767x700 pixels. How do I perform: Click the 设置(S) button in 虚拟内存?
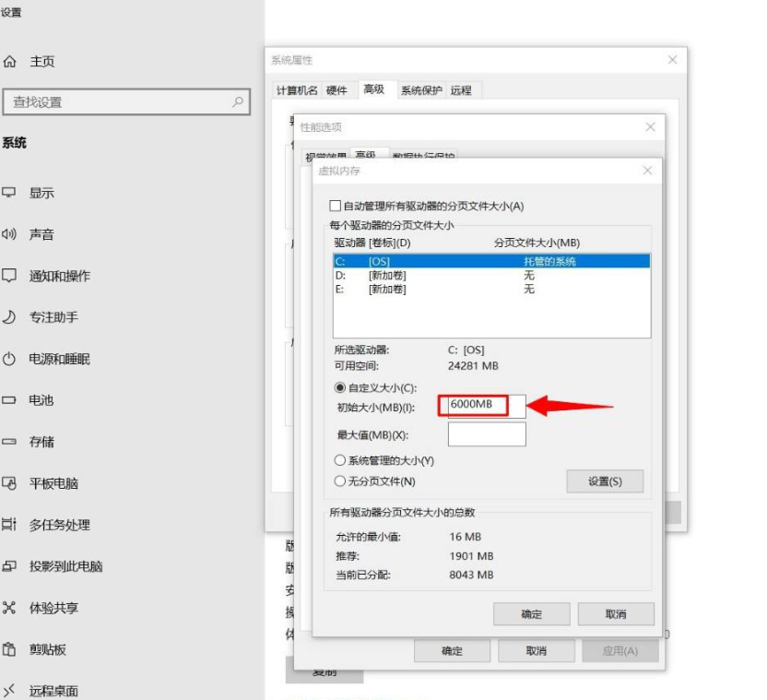pyautogui.click(x=605, y=481)
